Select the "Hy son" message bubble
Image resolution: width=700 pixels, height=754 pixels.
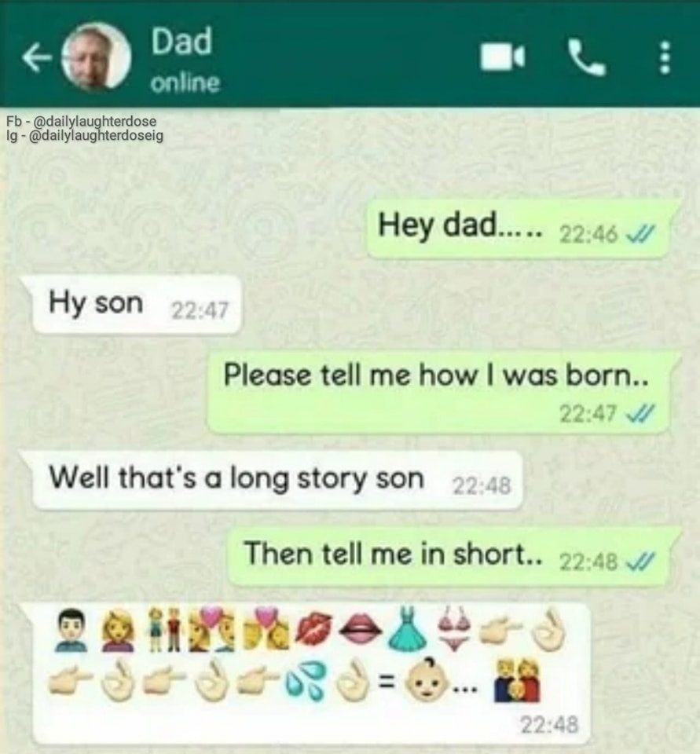point(136,305)
